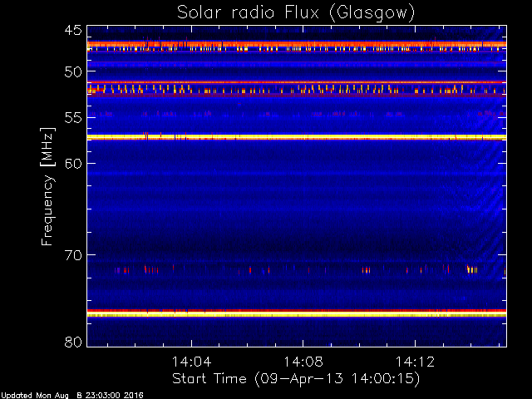Click the 'Start Time (09-Apr-13 14:00:15)' label
This screenshot has height=399, width=532.
click(296, 379)
